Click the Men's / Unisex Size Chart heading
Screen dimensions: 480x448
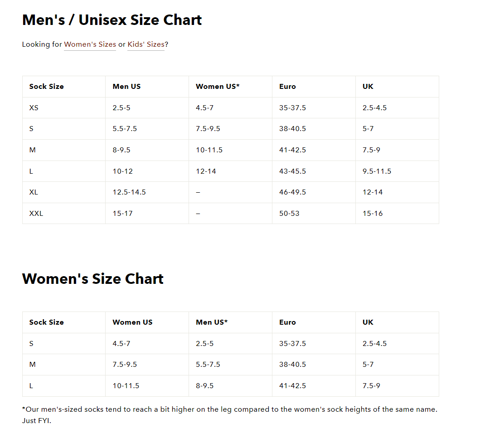[x=112, y=20]
